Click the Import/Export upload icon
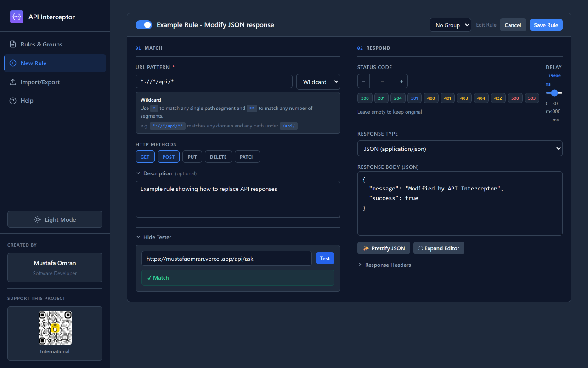 pos(13,82)
